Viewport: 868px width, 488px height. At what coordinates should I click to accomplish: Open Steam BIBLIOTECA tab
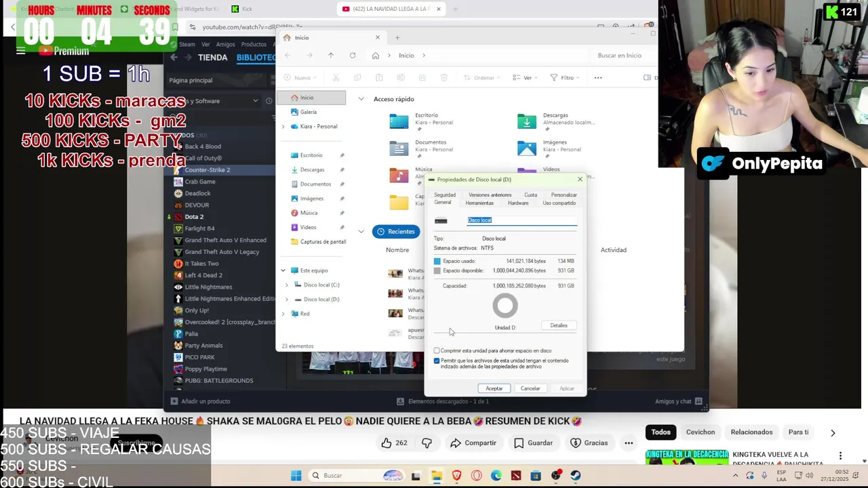[256, 58]
